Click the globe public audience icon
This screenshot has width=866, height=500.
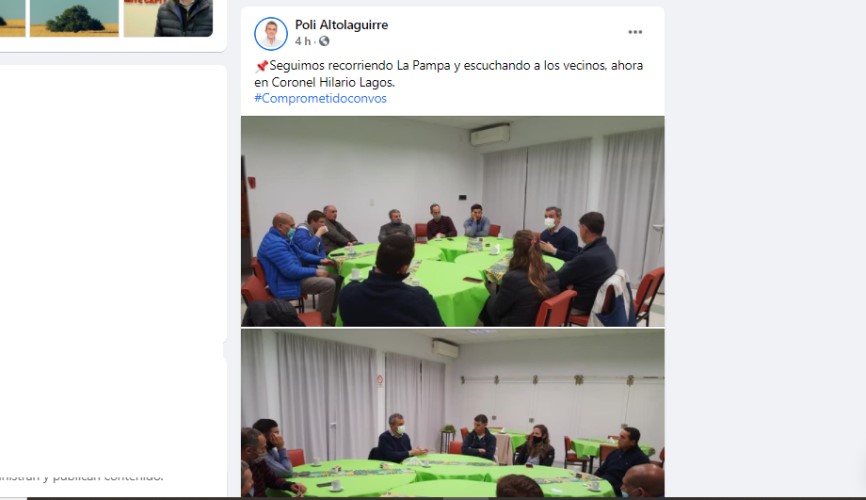(x=324, y=41)
